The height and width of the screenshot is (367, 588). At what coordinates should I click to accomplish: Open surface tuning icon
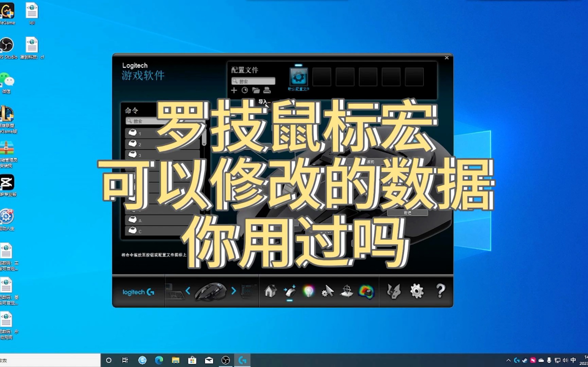point(347,291)
